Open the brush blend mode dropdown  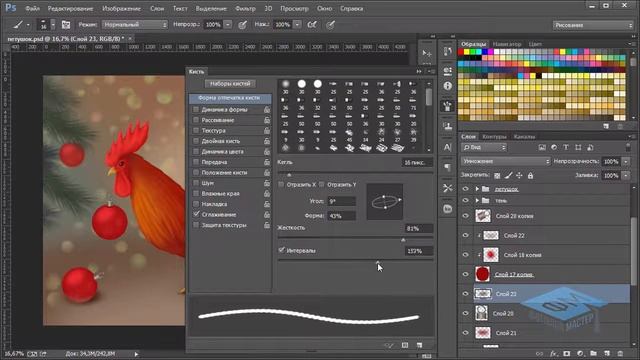tap(135, 25)
